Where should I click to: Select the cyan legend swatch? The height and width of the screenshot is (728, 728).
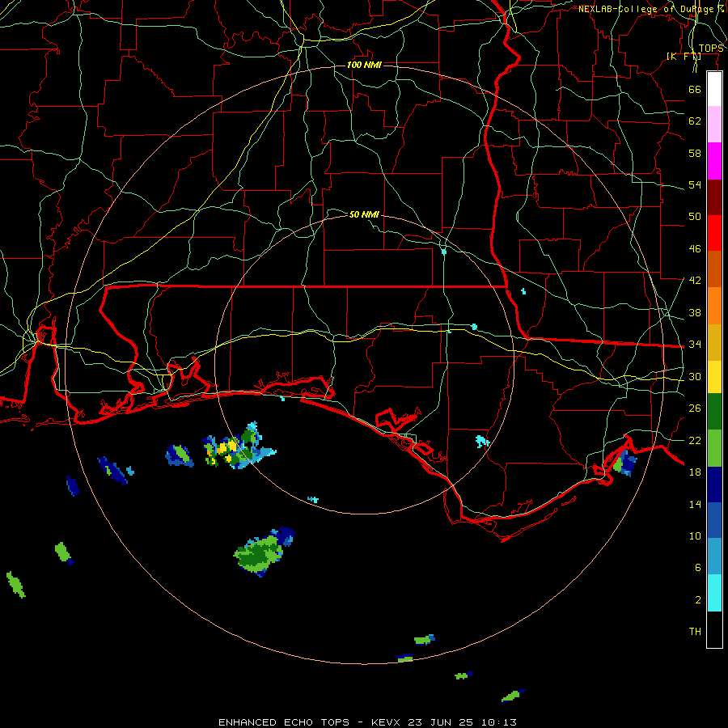point(714,593)
